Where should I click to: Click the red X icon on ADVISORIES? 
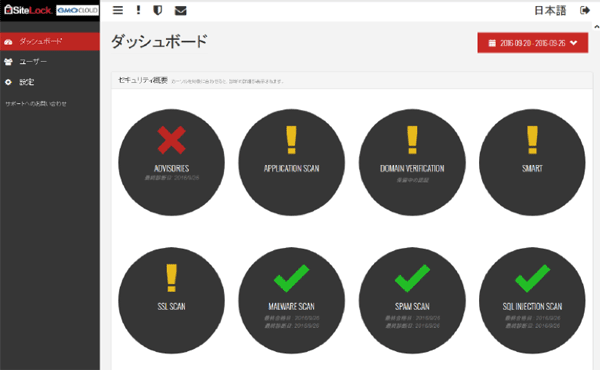[171, 140]
